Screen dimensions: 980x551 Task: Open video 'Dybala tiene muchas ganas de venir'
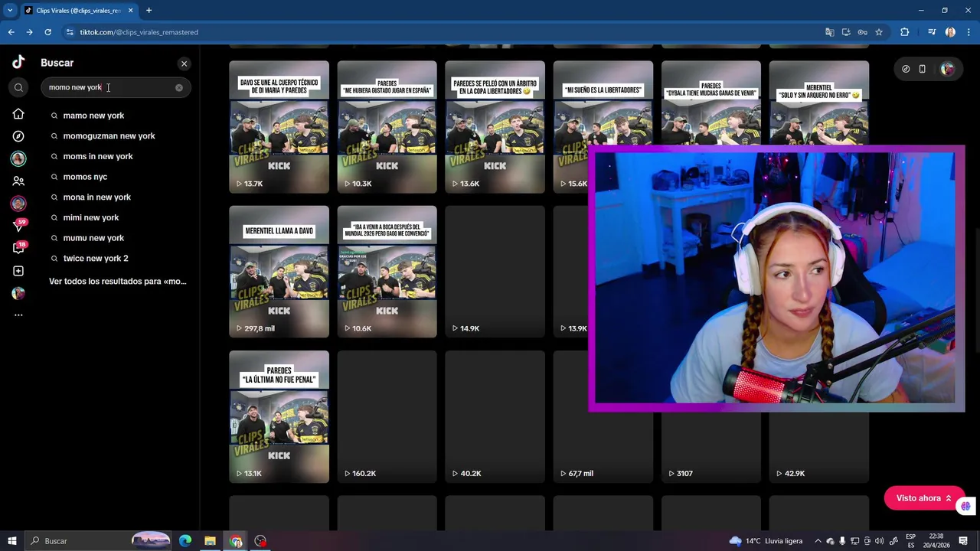[711, 103]
